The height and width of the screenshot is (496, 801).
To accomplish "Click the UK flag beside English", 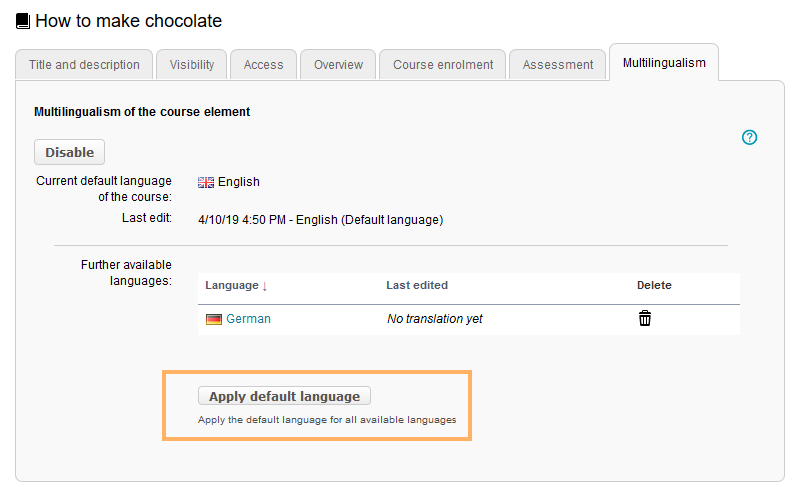I will [x=206, y=182].
